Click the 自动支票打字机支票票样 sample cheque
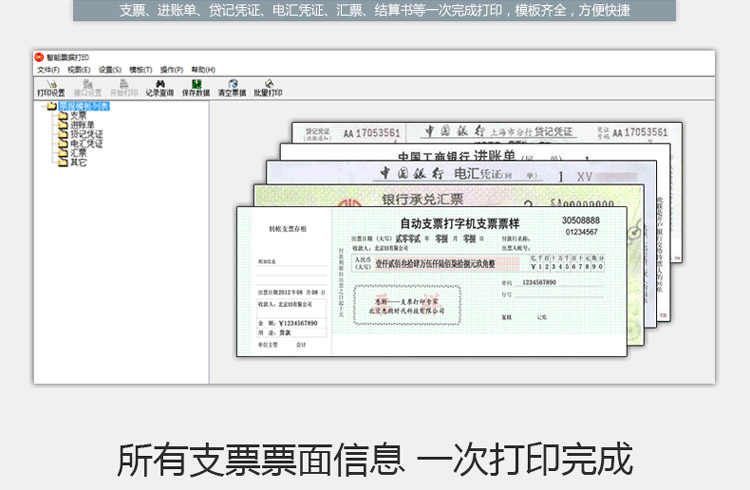Viewport: 750px width, 490px height. point(431,281)
